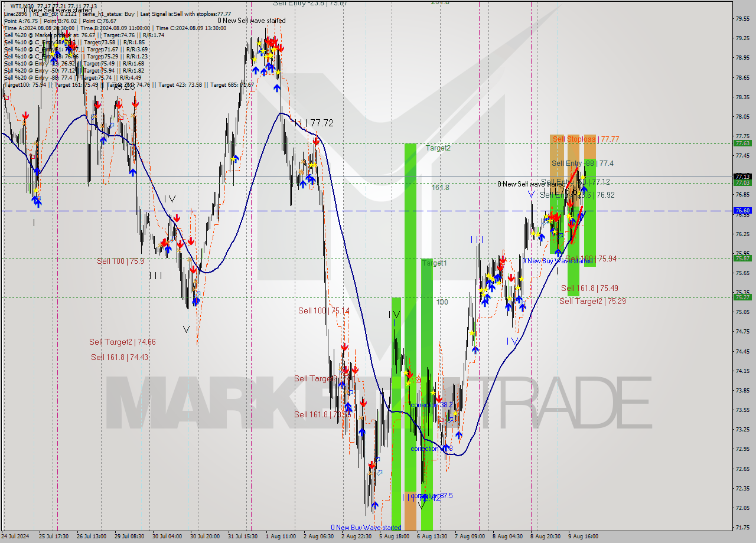Image resolution: width=756 pixels, height=543 pixels.
Task: Click the 'Sell 100 | 75.9' label
Action: (x=120, y=260)
